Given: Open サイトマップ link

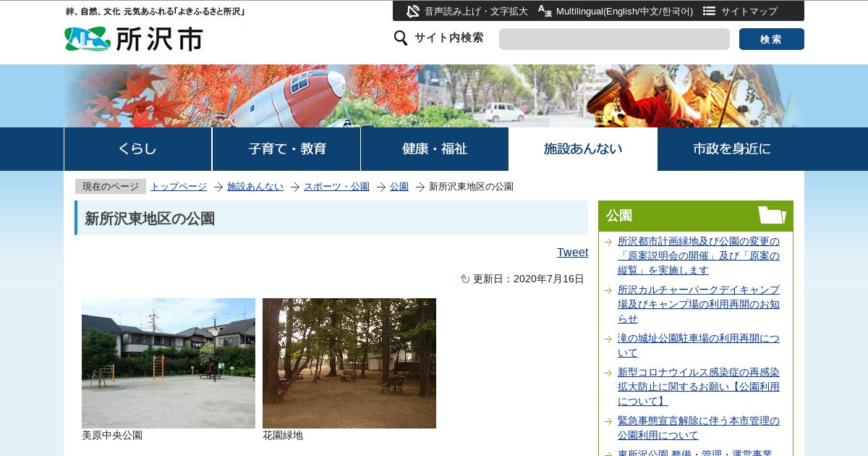Looking at the screenshot, I should pos(749,12).
